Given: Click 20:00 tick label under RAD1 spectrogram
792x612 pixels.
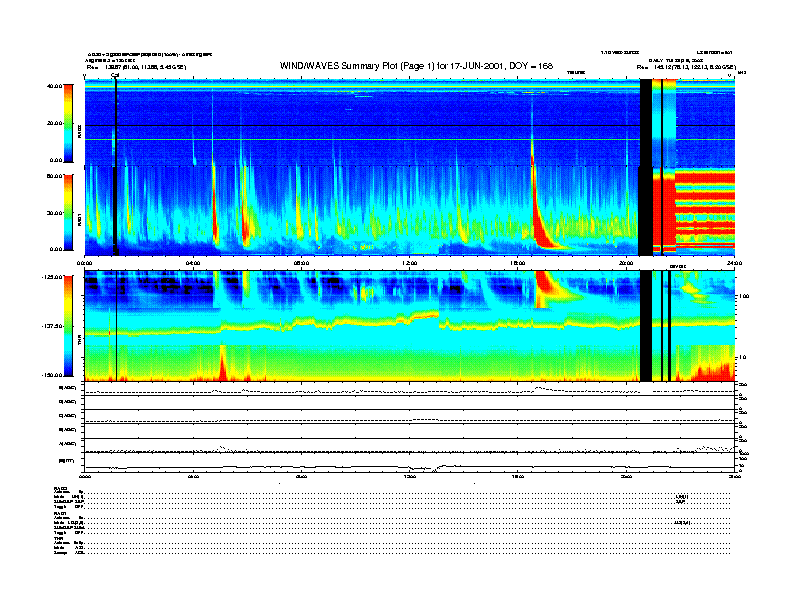Looking at the screenshot, I should (x=626, y=263).
